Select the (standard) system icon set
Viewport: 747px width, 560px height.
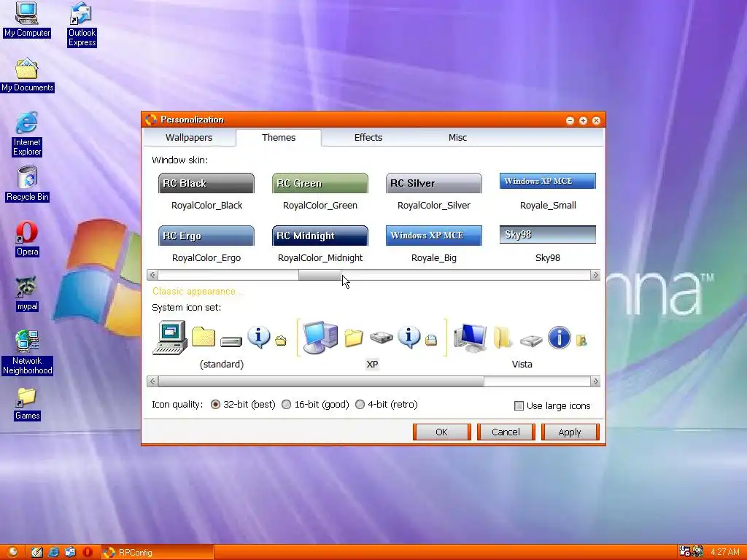pos(222,345)
